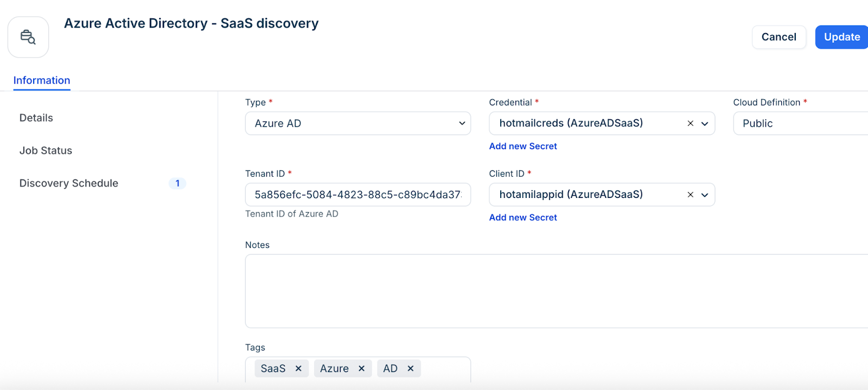Click Add new Secret under Client ID
The image size is (868, 390).
(x=523, y=218)
